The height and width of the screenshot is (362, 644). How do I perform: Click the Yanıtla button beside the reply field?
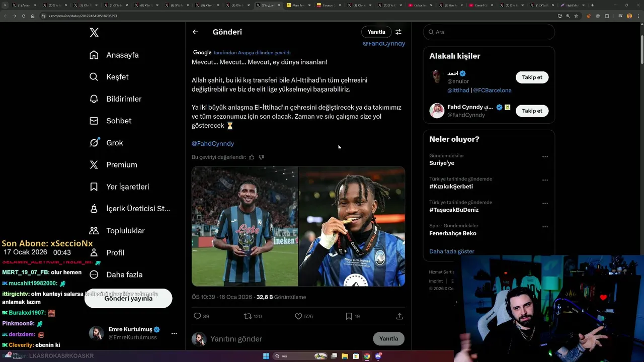tap(388, 339)
